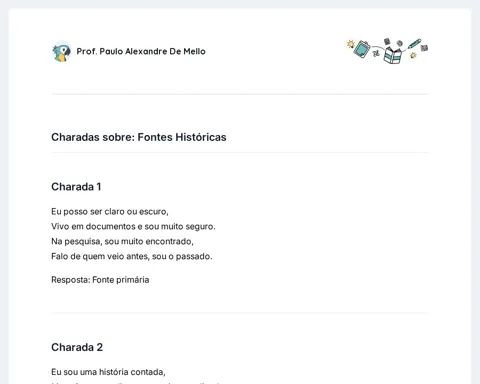Click the answer line Resposta: Fonte primária

[100, 280]
